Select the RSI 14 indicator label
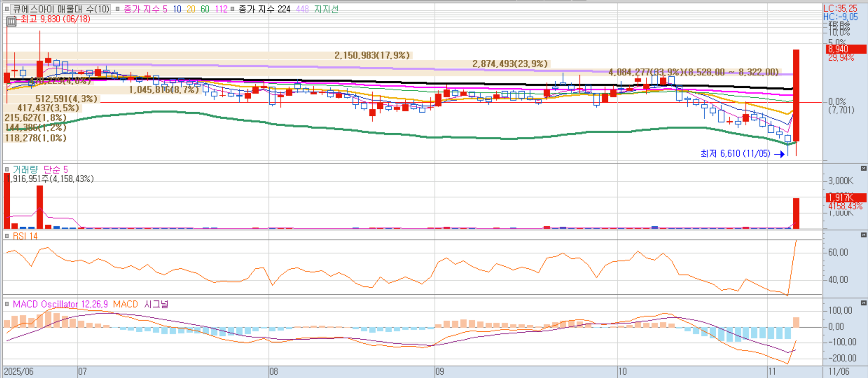The width and height of the screenshot is (868, 378). [x=25, y=236]
